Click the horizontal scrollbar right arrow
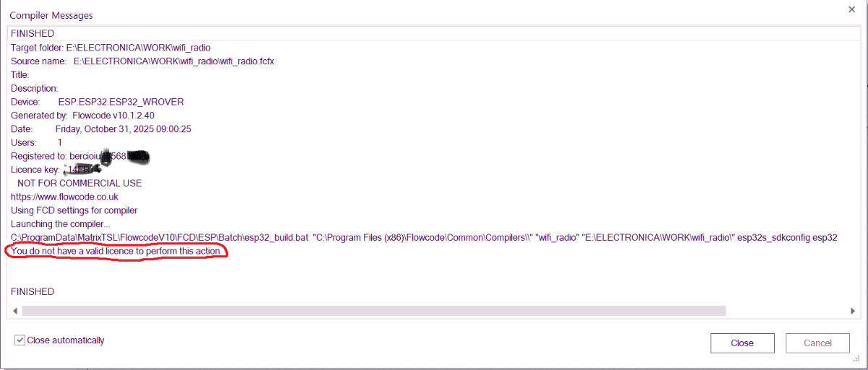The image size is (868, 370). point(853,311)
